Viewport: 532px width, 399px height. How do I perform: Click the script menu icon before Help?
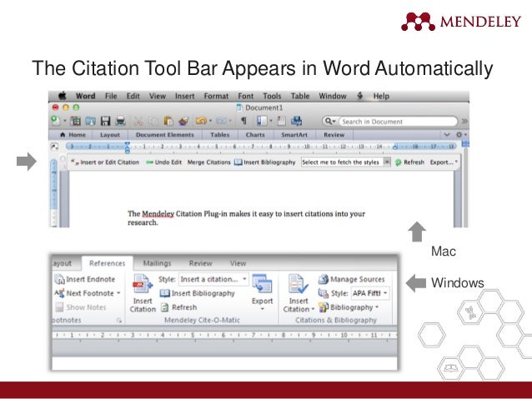[x=360, y=97]
